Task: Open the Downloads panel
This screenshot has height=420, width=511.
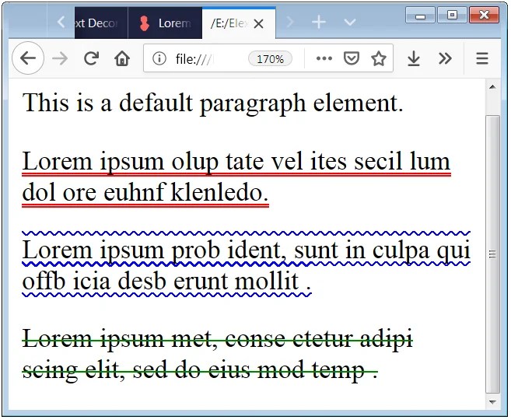Action: click(x=414, y=58)
